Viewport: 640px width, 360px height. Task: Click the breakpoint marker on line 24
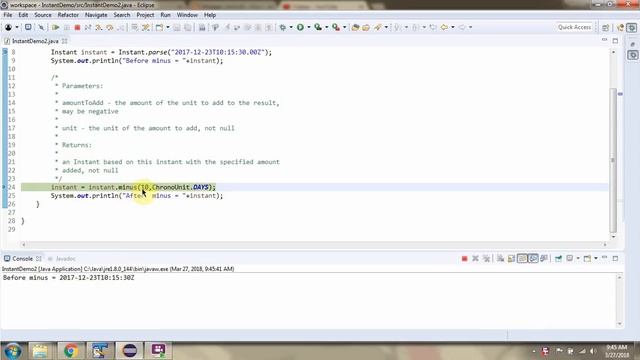point(4,187)
